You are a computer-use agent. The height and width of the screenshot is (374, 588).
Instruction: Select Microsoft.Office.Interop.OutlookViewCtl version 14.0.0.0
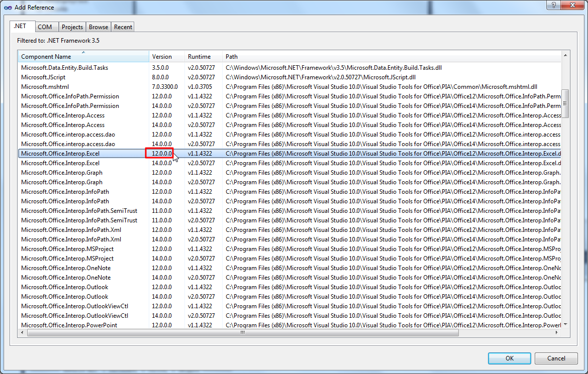289,316
